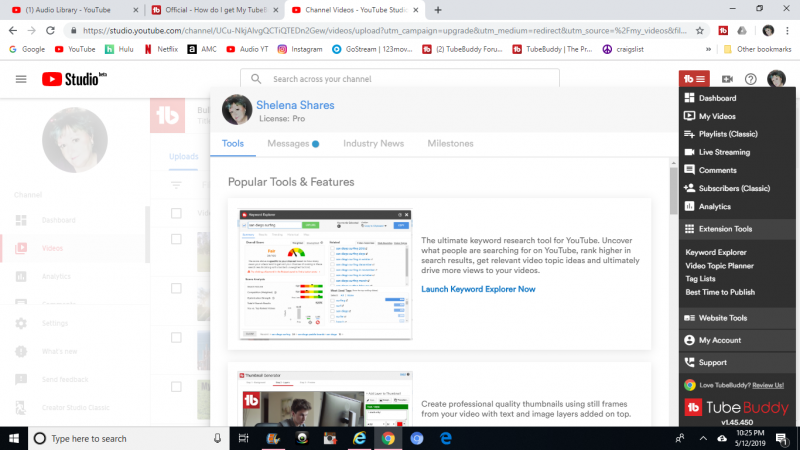Switch to the Industry News tab
Screen dimensions: 800x450
373,144
